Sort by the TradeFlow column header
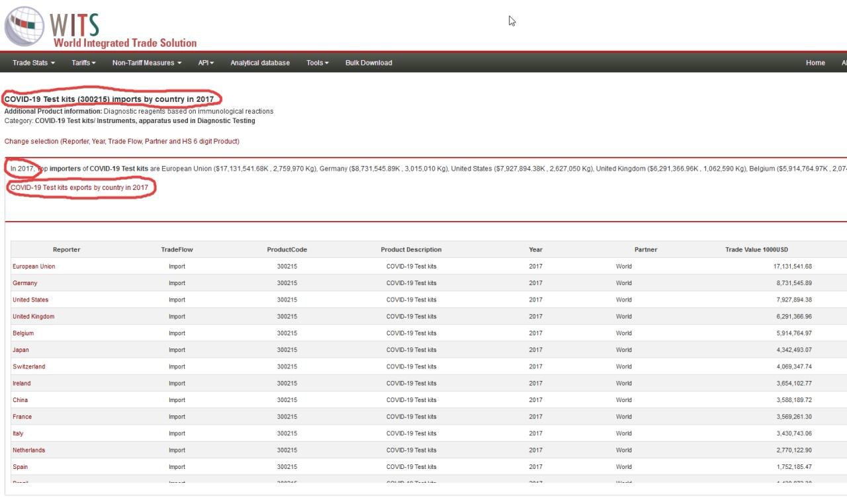The width and height of the screenshot is (847, 504). point(177,249)
